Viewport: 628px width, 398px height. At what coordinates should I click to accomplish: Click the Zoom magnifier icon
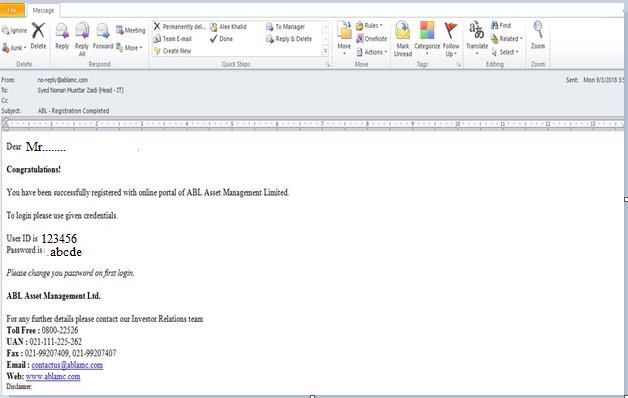538,30
